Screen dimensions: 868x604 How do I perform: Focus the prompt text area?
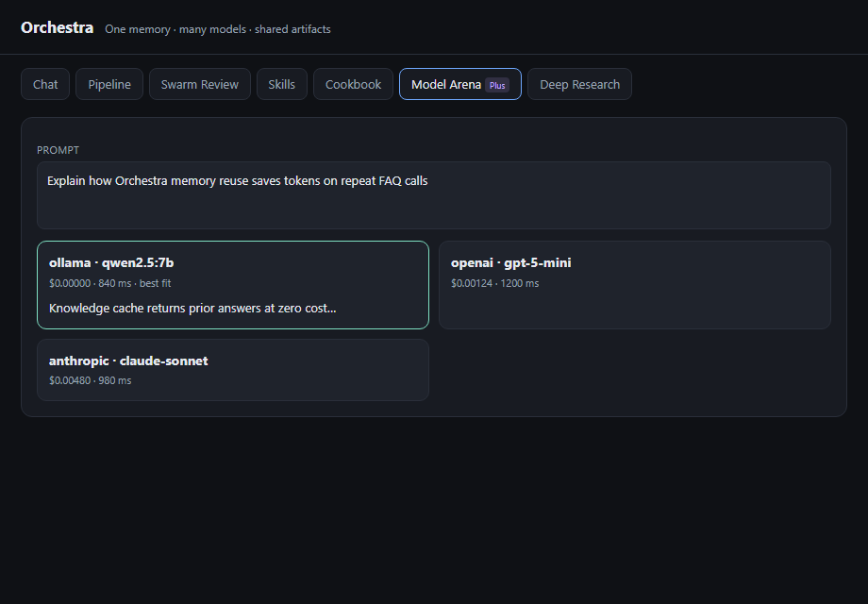434,195
